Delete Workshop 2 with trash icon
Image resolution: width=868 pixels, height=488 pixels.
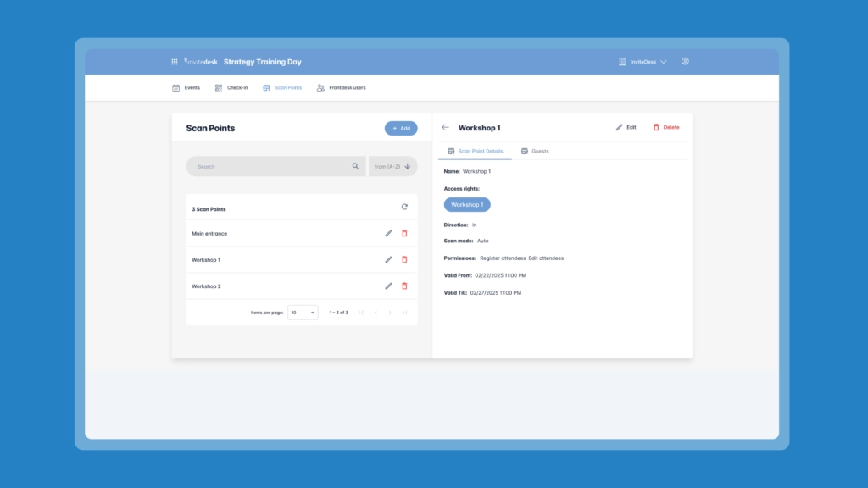tap(404, 286)
